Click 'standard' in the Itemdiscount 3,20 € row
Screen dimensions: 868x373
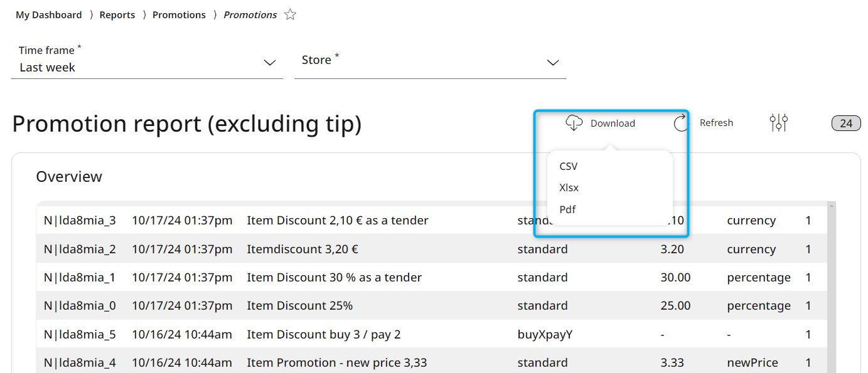tap(542, 249)
